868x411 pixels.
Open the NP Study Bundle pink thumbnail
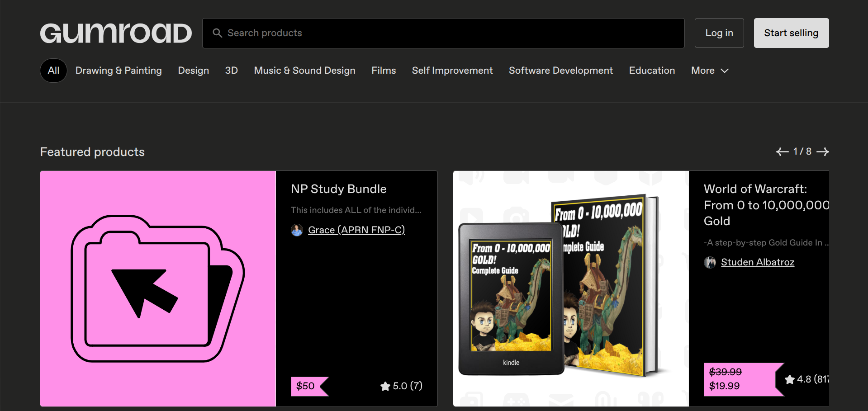(x=158, y=288)
